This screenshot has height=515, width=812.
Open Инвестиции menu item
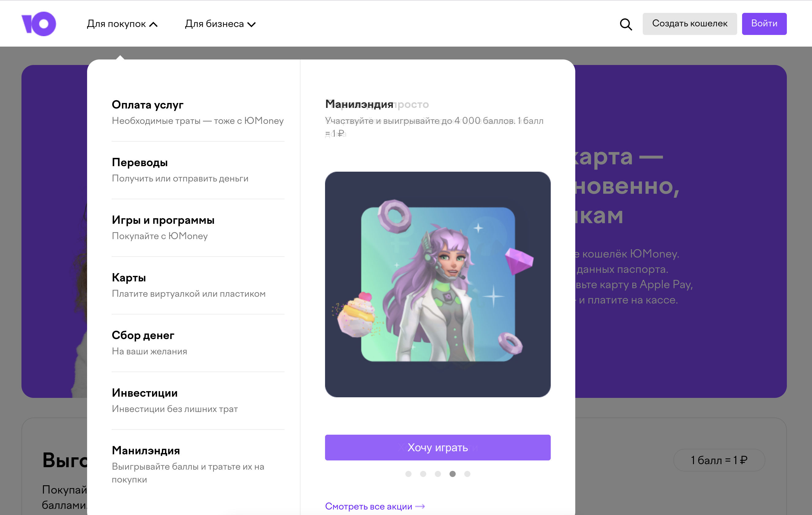[198, 400]
